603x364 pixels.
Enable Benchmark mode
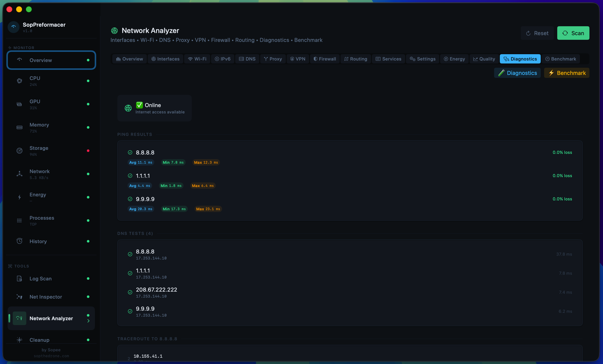click(x=567, y=73)
